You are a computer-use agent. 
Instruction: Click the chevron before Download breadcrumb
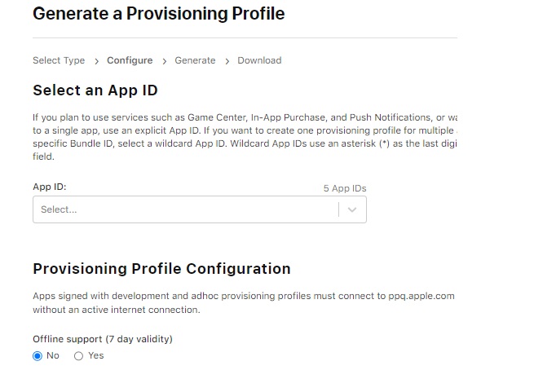click(227, 60)
